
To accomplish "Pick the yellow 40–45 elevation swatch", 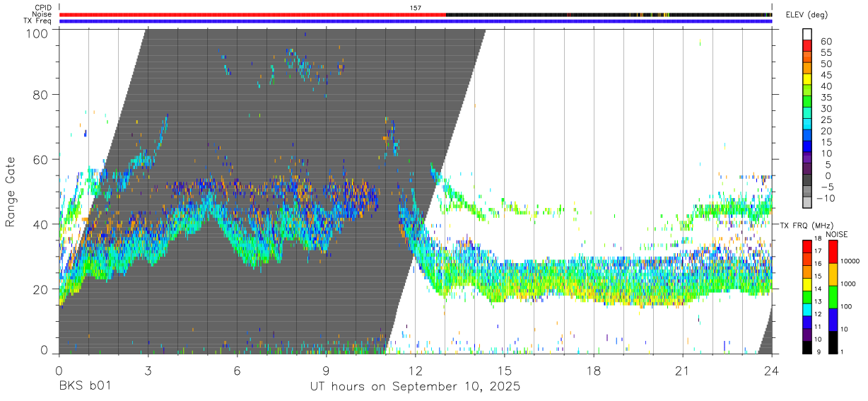I will 807,80.
